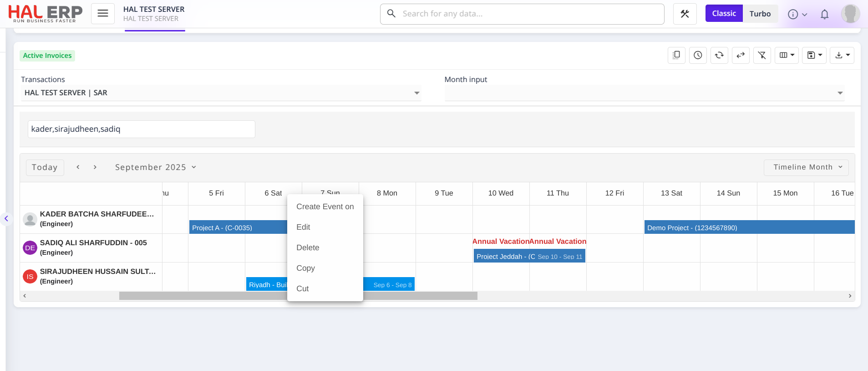The image size is (868, 371).
Task: Click the clock history icon
Action: (698, 56)
